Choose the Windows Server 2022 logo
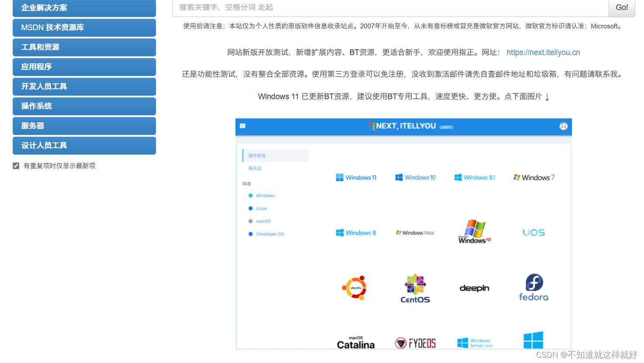The width and height of the screenshot is (644, 363). pyautogui.click(x=475, y=343)
